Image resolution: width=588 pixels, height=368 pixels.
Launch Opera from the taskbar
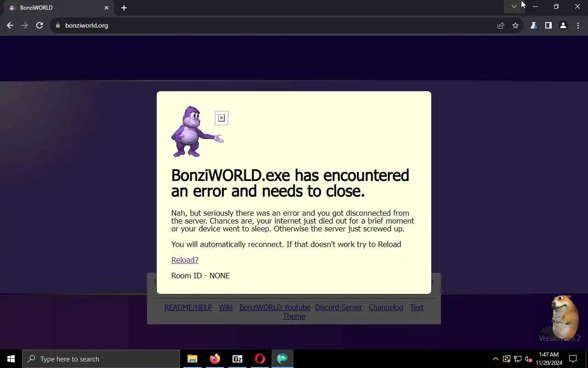(x=260, y=359)
